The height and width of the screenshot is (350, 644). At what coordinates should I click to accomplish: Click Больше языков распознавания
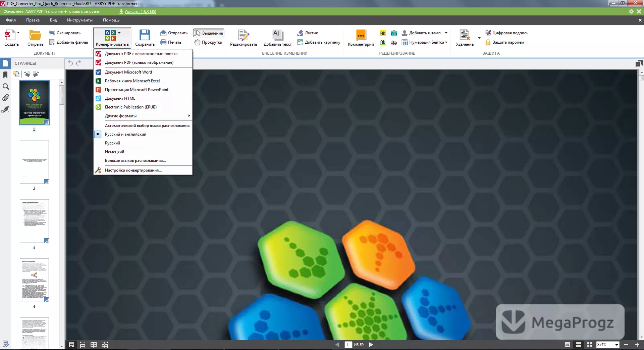143,160
